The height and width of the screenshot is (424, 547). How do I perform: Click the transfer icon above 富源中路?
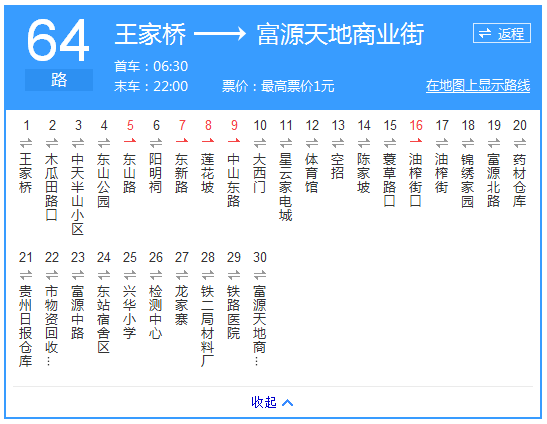[x=78, y=275]
